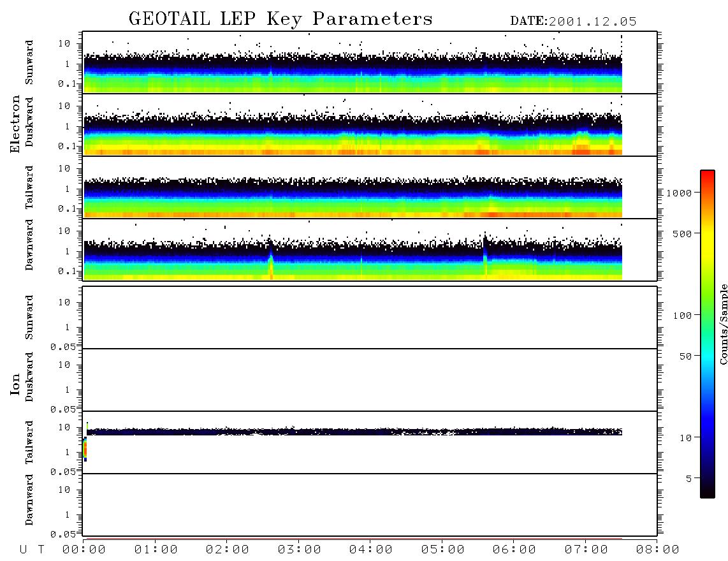Viewport: 728px width, 561px height.
Task: Click the Ion group axis label
Action: [15, 384]
